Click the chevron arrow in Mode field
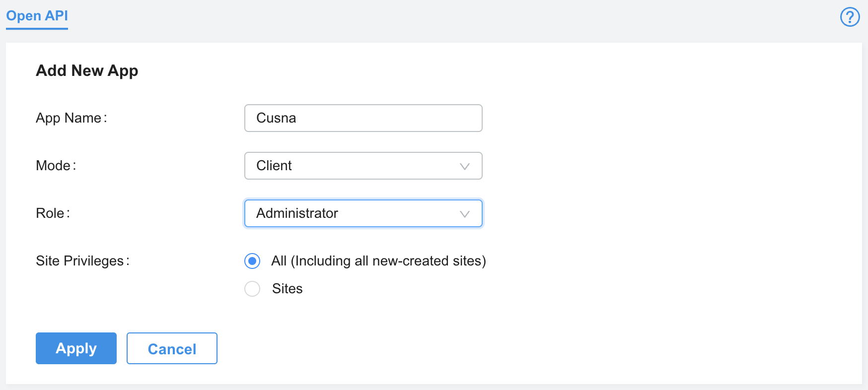 point(465,166)
